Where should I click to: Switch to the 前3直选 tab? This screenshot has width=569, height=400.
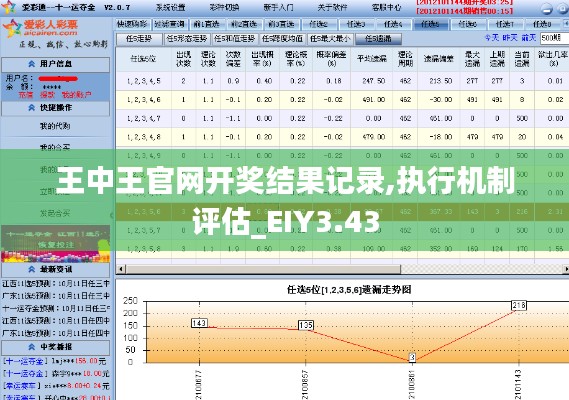(x=281, y=24)
